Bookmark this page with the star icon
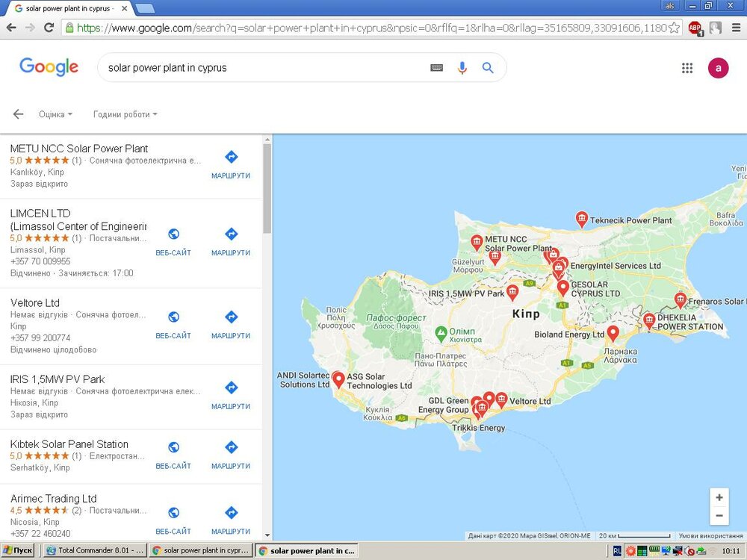The width and height of the screenshot is (747, 560). pyautogui.click(x=674, y=28)
